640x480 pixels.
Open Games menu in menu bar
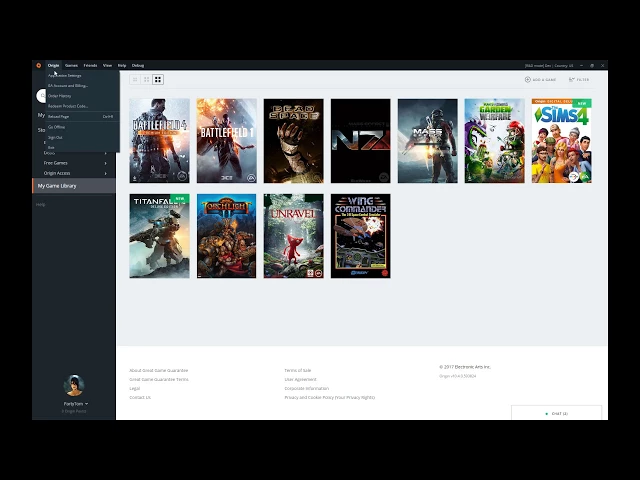click(71, 65)
